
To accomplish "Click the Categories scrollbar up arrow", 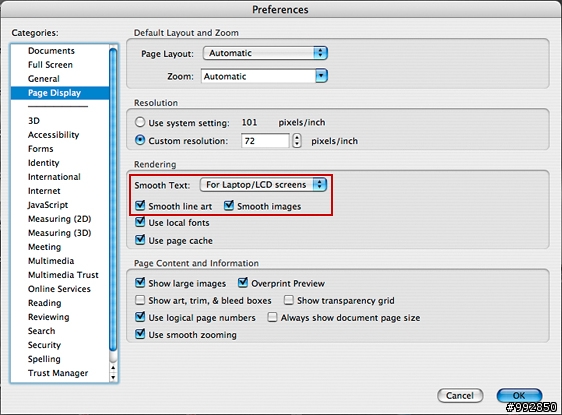I will (113, 368).
